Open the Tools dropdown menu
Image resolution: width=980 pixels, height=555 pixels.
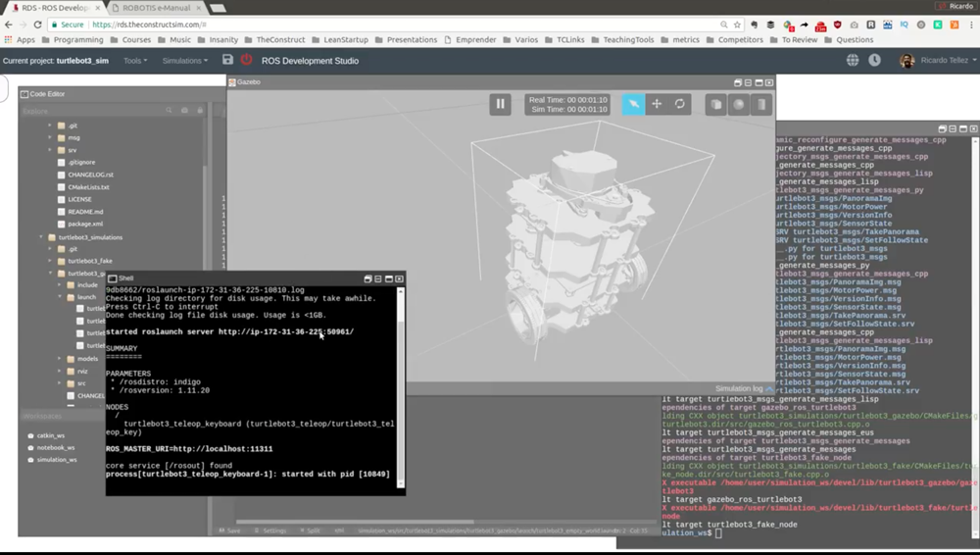(135, 61)
